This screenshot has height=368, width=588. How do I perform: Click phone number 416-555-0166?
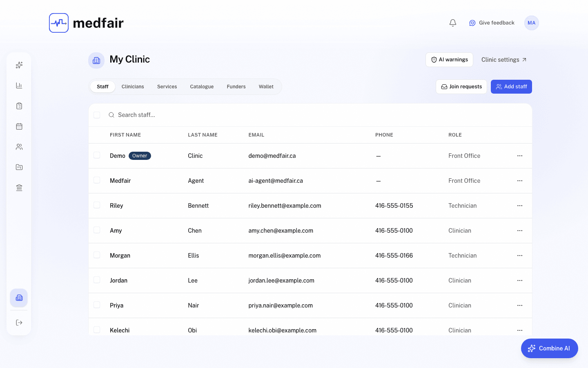click(x=394, y=256)
